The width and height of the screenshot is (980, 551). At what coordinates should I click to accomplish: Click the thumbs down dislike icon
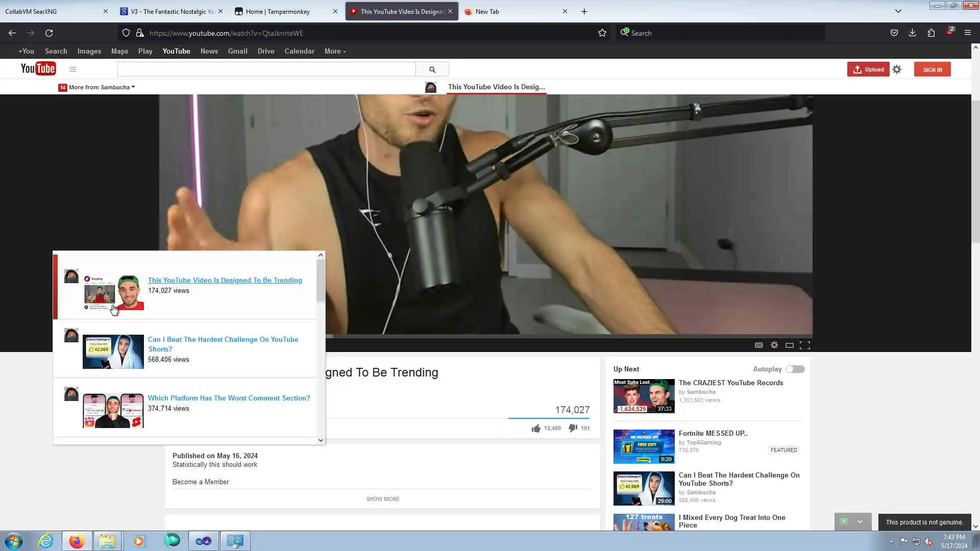[573, 428]
